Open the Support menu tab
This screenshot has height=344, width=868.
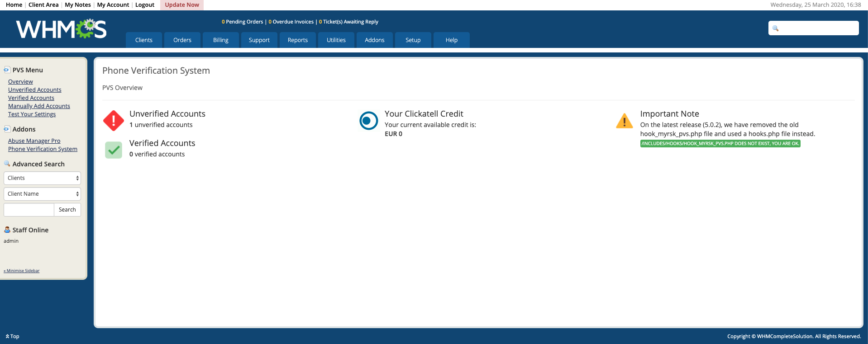click(259, 40)
